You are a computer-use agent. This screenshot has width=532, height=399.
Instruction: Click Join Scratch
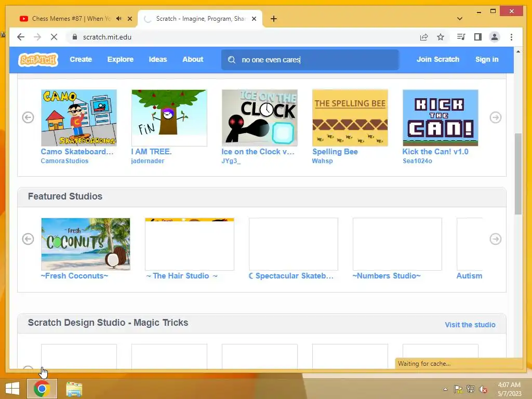point(437,59)
